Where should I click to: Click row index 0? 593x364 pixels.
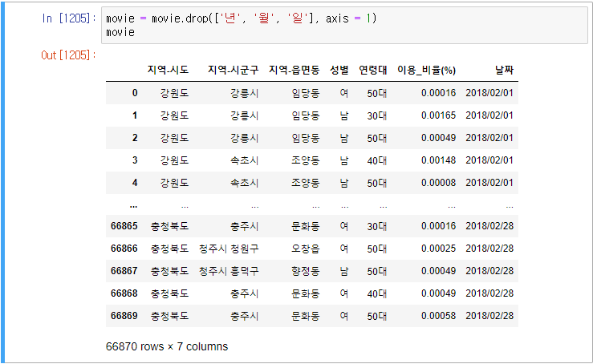(x=135, y=93)
